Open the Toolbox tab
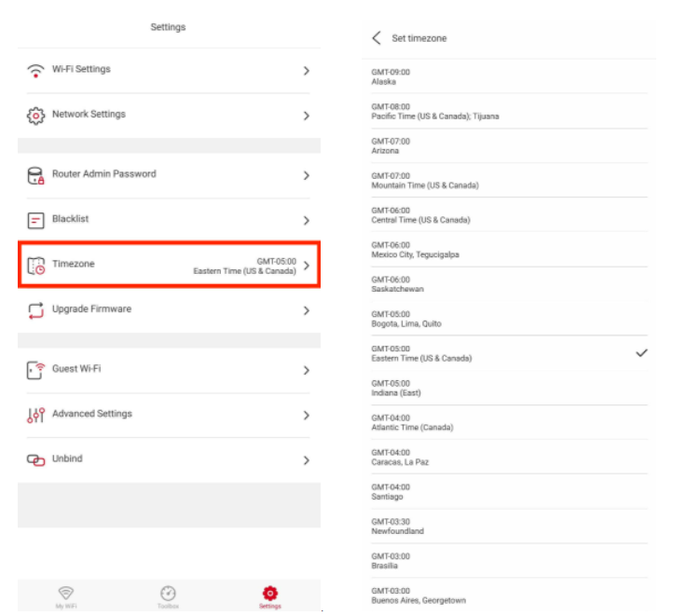Image resolution: width=673 pixels, height=616 pixels. pyautogui.click(x=168, y=595)
